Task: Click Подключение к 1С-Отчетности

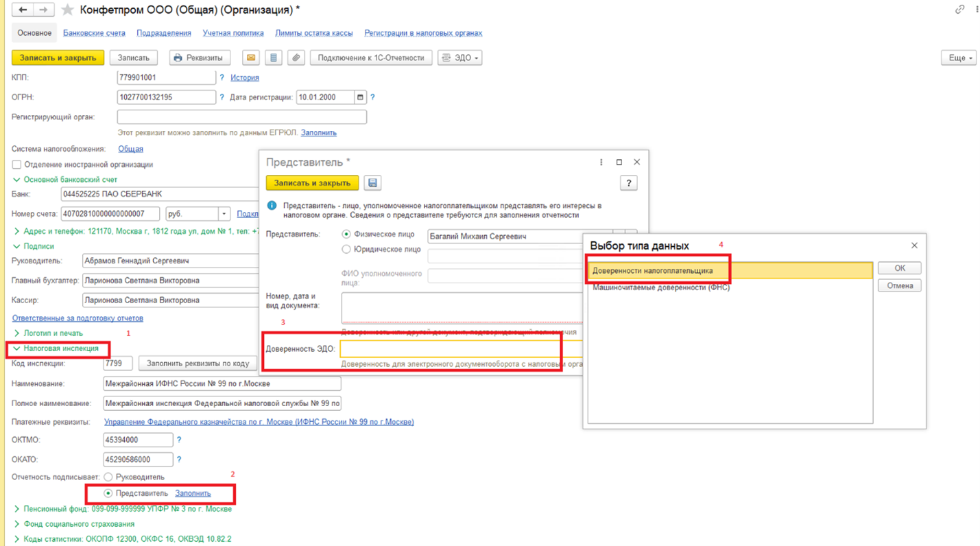Action: (371, 58)
